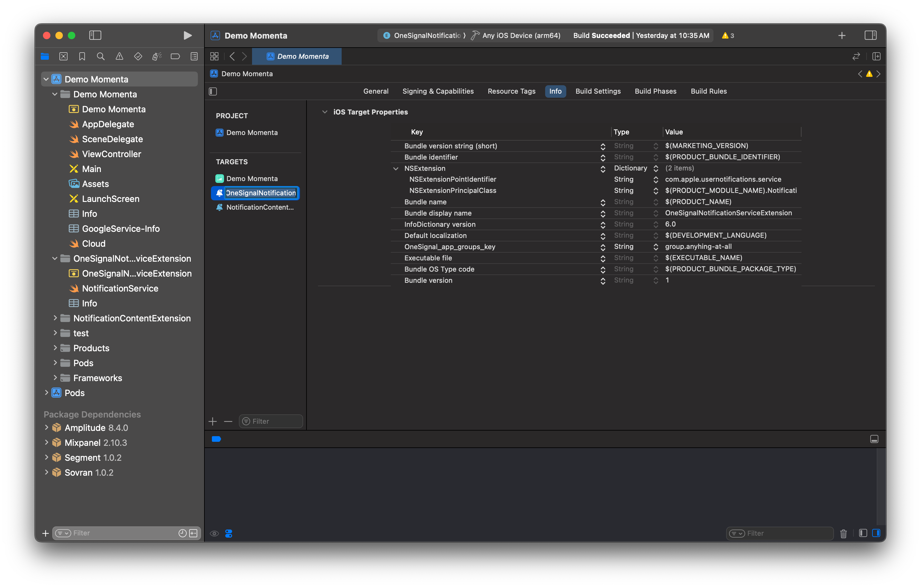Click the targets Filter field
The height and width of the screenshot is (588, 921).
(271, 421)
